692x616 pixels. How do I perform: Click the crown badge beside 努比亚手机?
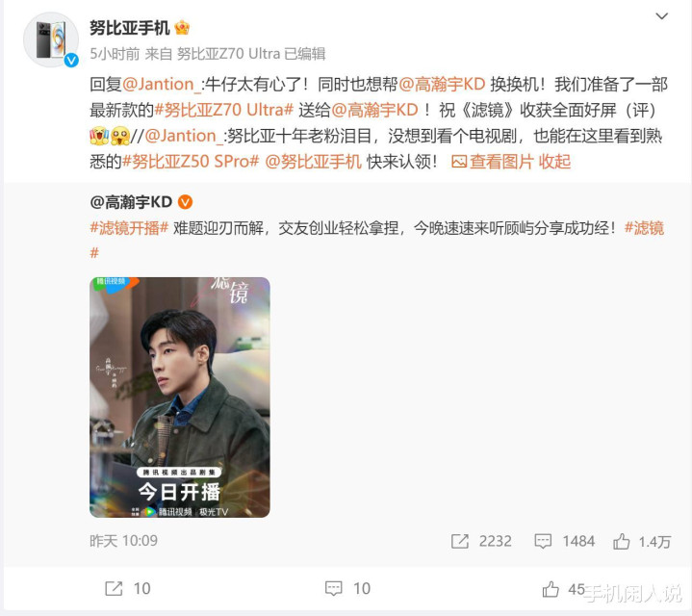(x=182, y=28)
